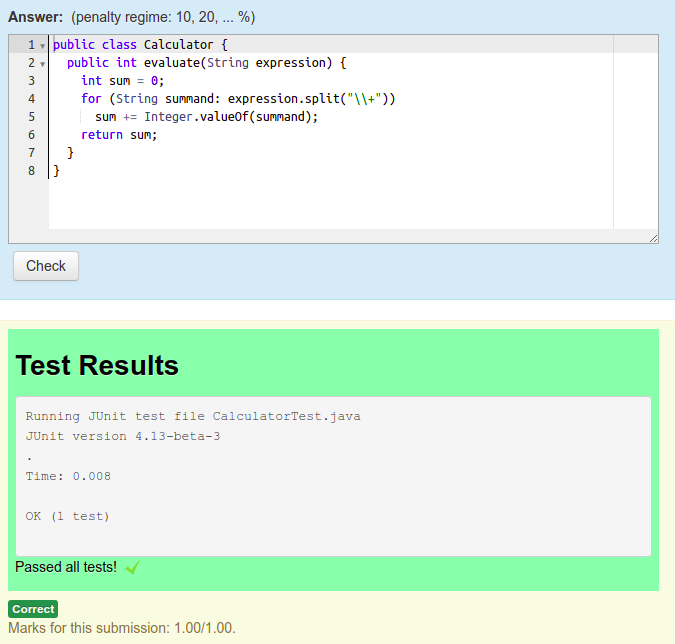Click line number 8 in gutter
This screenshot has height=644, width=675.
pos(31,171)
